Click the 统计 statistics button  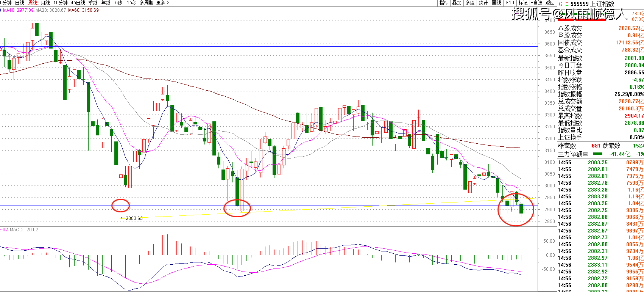click(x=483, y=3)
